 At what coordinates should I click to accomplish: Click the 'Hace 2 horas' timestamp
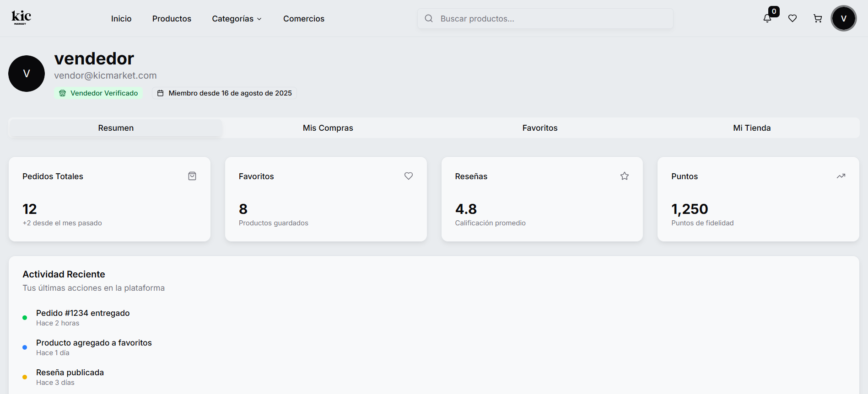[x=58, y=323]
